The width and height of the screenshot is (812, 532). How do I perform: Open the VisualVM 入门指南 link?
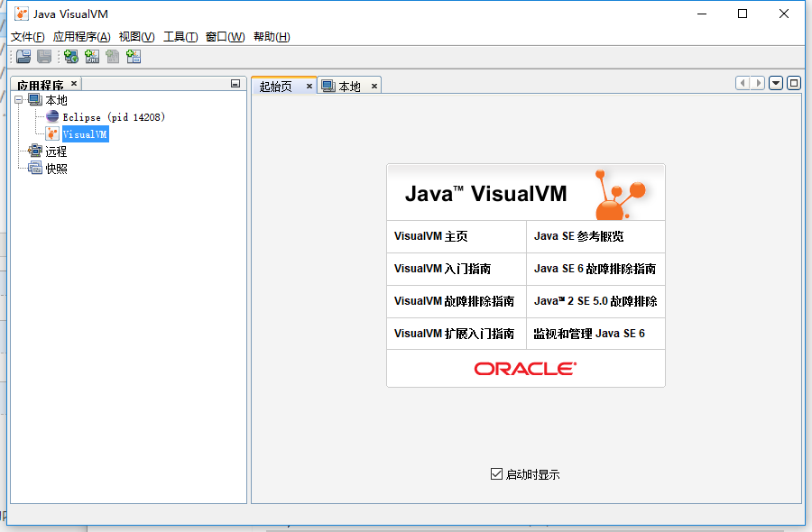[442, 269]
